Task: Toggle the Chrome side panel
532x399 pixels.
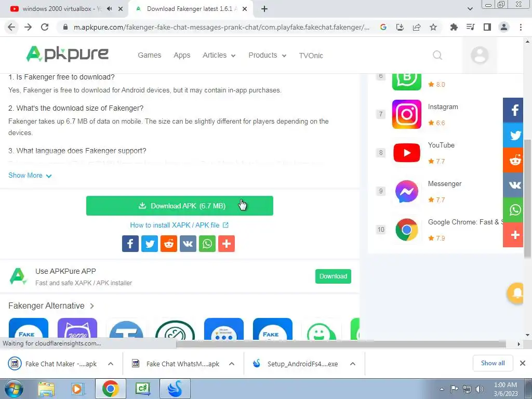Action: 487,27
